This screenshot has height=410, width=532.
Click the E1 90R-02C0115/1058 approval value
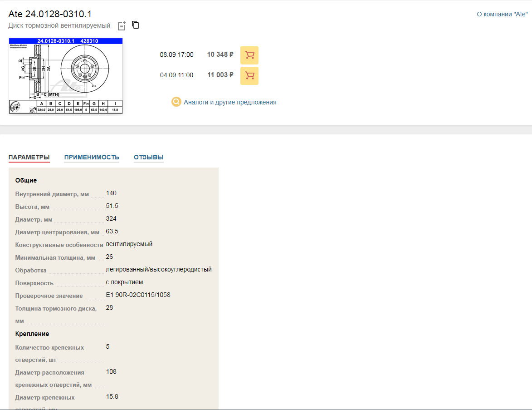pos(138,295)
